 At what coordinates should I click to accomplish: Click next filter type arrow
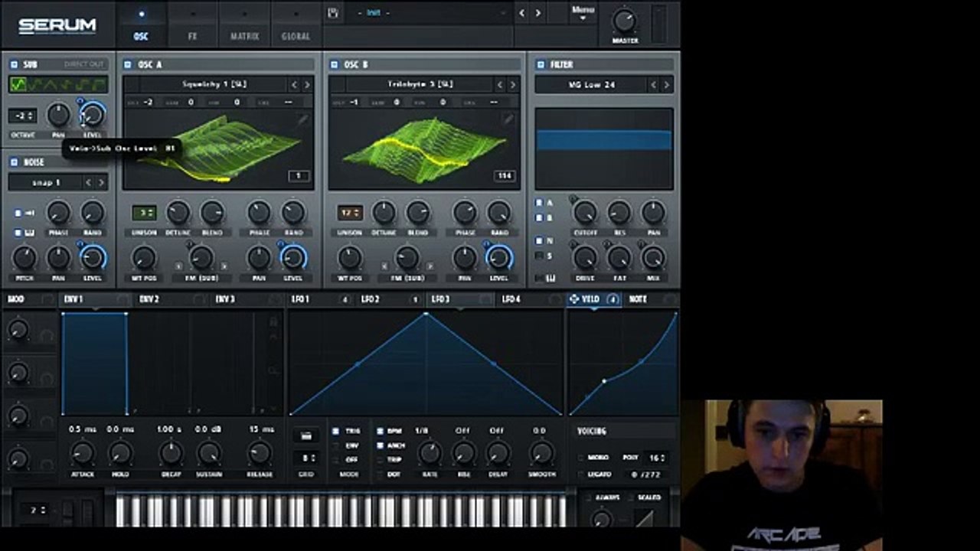point(667,85)
